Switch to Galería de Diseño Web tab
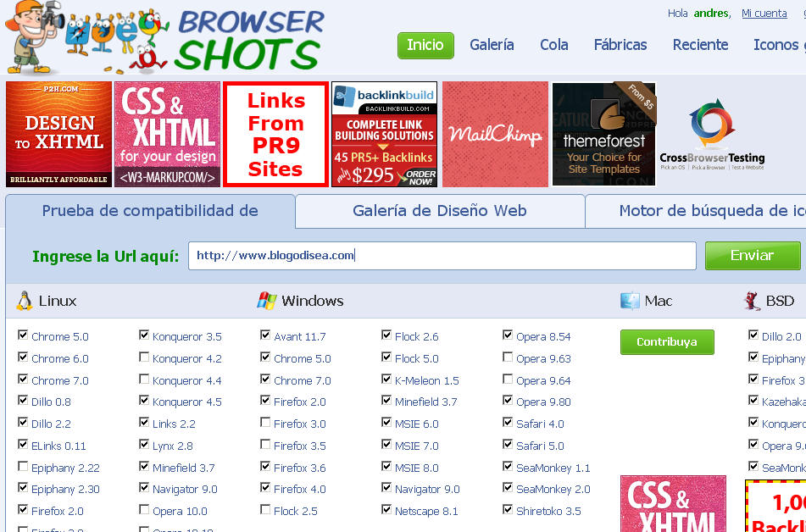The image size is (806, 532). (439, 211)
